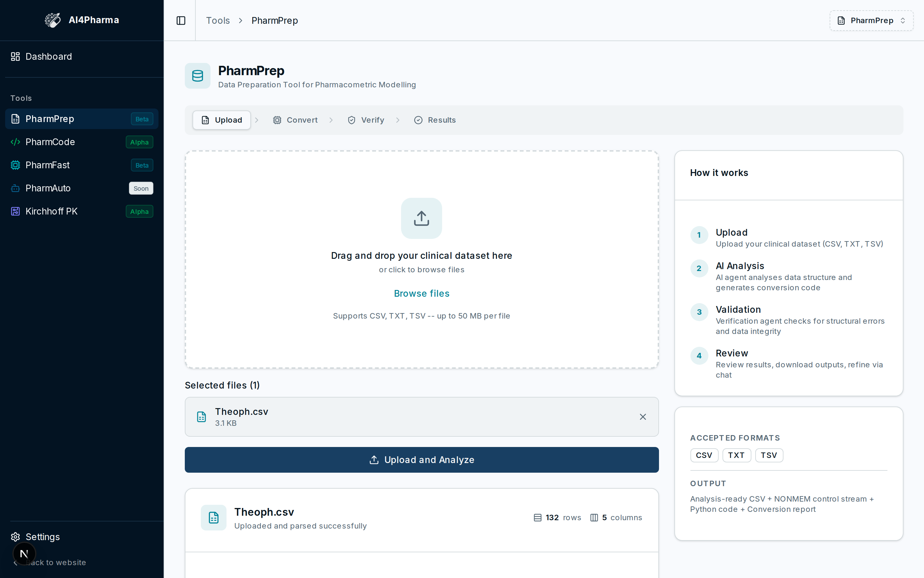Open PharmFast tool in sidebar

tap(82, 165)
